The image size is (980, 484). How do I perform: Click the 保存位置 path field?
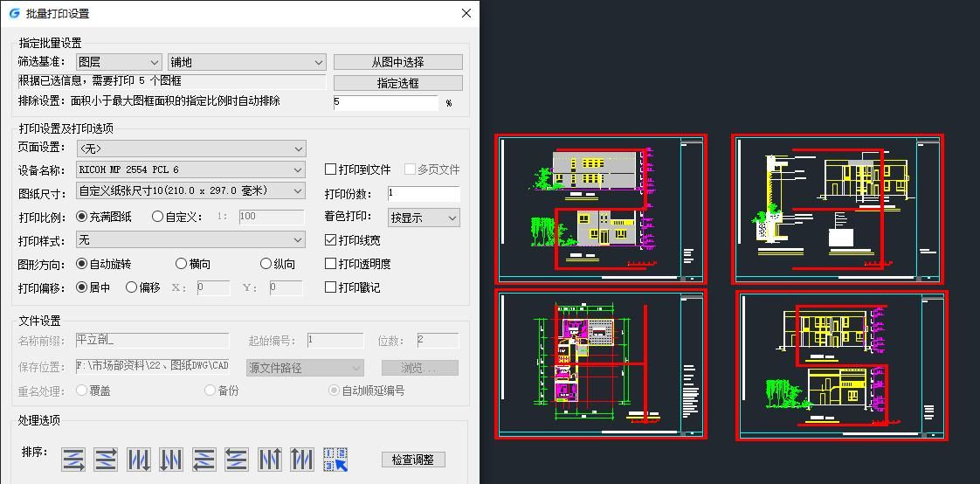click(152, 366)
